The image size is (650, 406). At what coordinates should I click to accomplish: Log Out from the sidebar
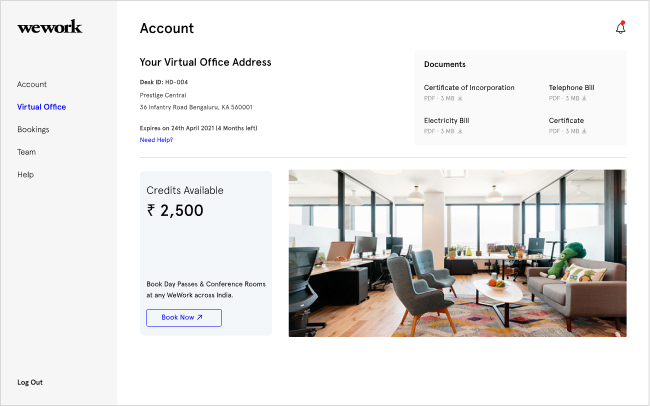coord(30,382)
